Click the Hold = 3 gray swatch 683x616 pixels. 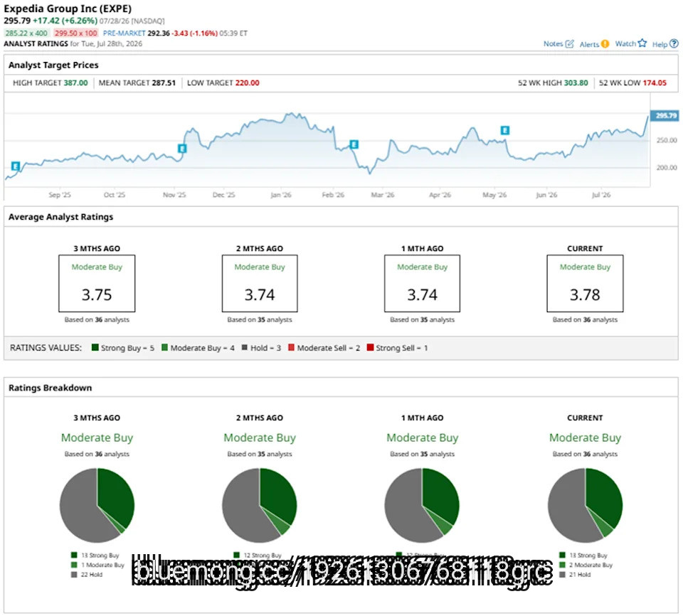point(244,347)
